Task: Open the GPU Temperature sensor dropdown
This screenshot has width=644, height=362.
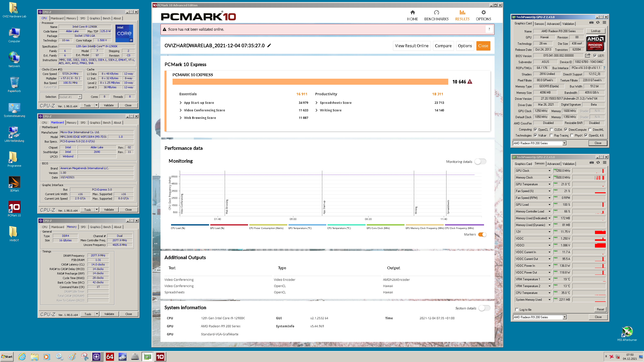Action: [x=549, y=184]
